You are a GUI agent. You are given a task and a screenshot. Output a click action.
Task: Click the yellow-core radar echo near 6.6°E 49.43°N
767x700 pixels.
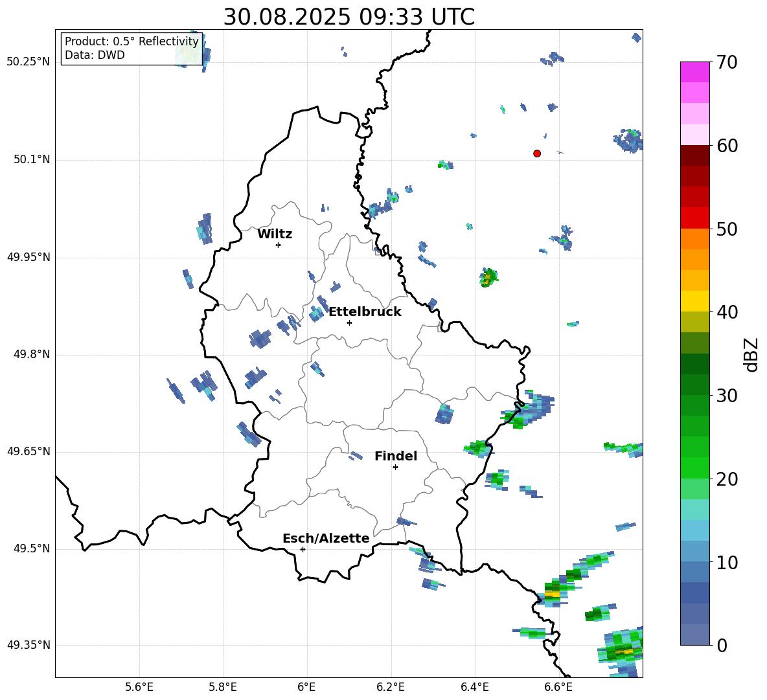tap(553, 593)
